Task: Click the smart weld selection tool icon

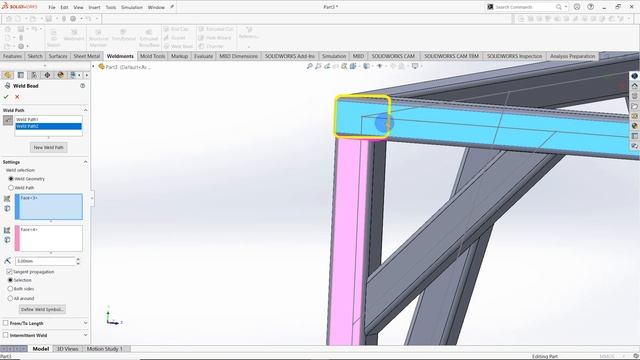Action: [7, 120]
